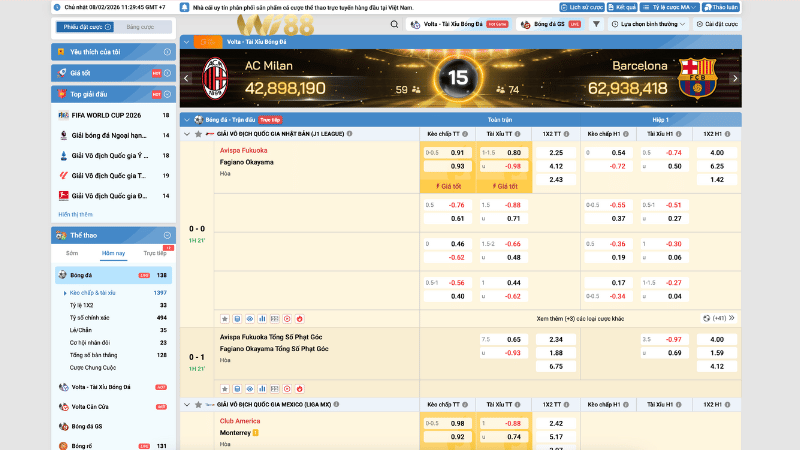This screenshot has height=450, width=800.
Task: Open statistics bar chart icon under Avispa Fukuoka match
Action: coord(262,318)
